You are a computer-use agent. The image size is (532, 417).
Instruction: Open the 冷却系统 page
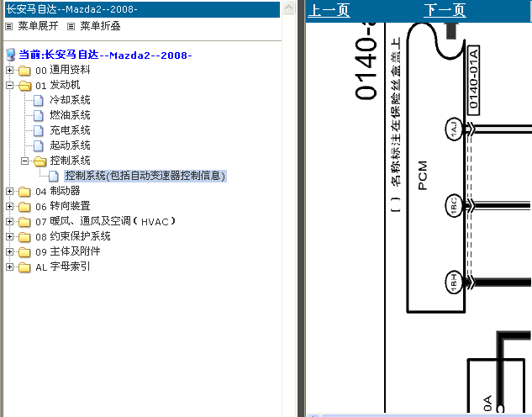(70, 100)
